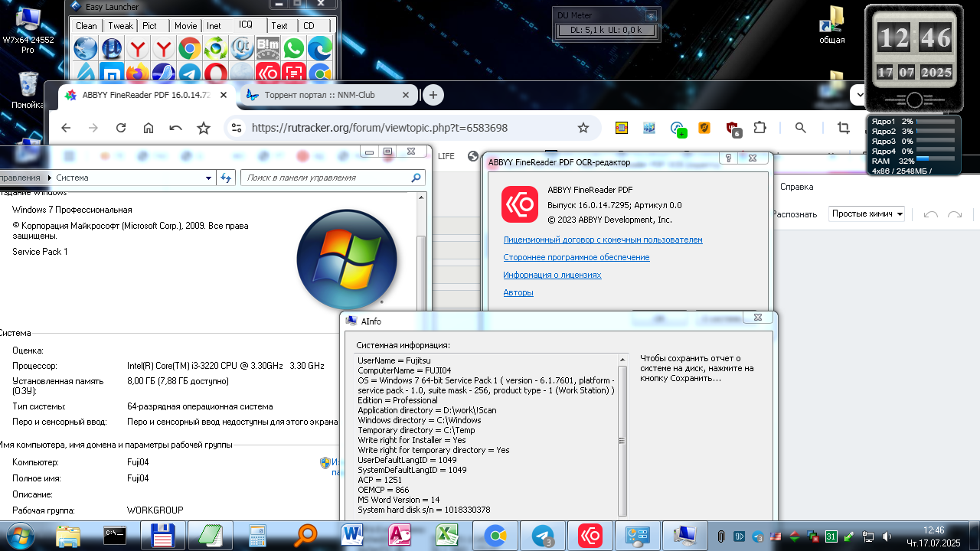Open the 'Информация о лицензиях' link

coord(552,275)
